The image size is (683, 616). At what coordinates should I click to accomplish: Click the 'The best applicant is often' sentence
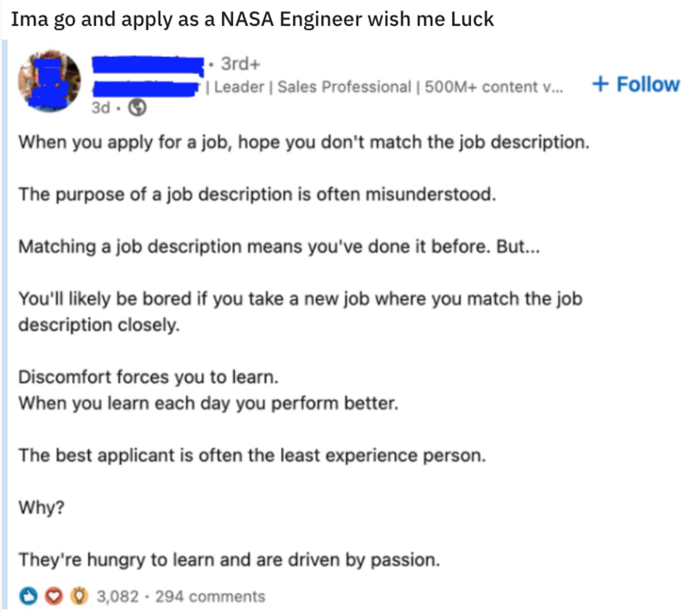coord(252,455)
